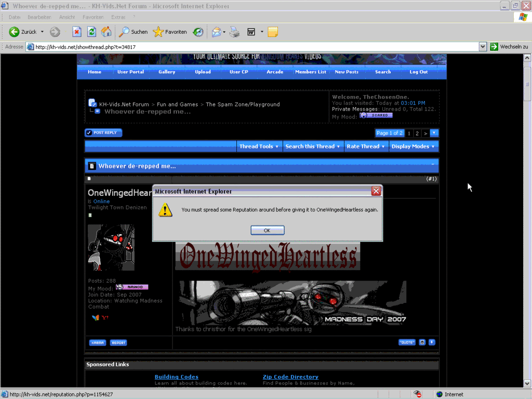Image resolution: width=532 pixels, height=399 pixels.
Task: Click the Quote button on post
Action: [x=407, y=342]
